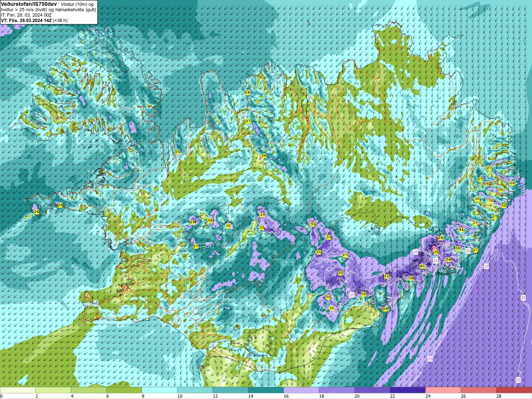Click the 'hviður > 25 m/s (hvítt)' description line

(25, 9)
